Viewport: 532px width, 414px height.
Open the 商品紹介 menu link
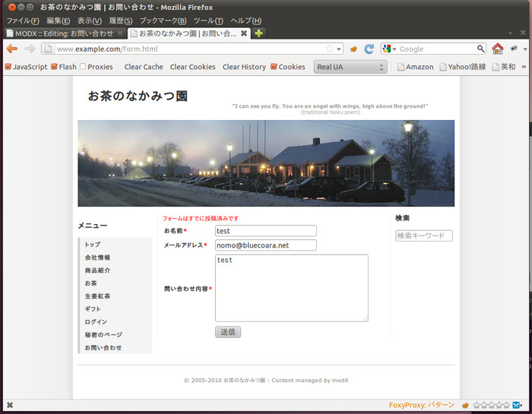click(x=97, y=270)
